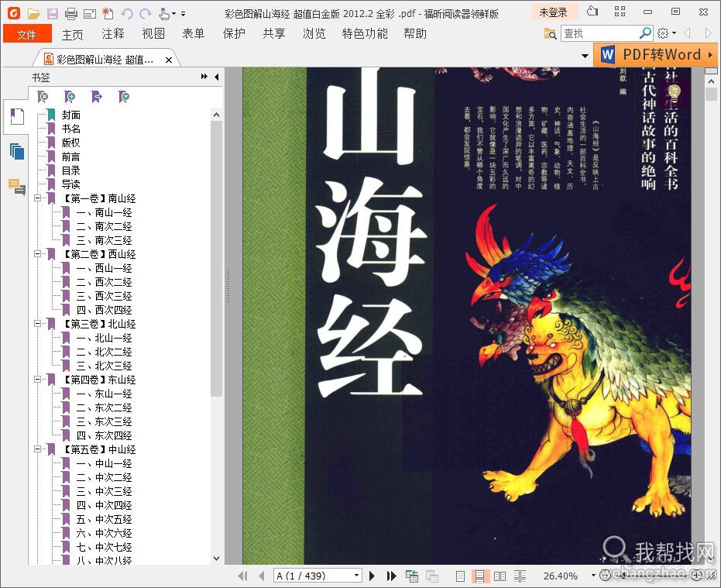Image resolution: width=721 pixels, height=588 pixels.
Task: Collapse the 【第五卷】中山经 tree node
Action: click(x=38, y=449)
